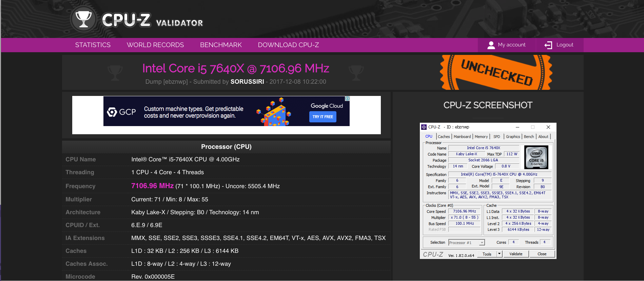
Task: Click the CPU-Z SCREENSHOT heading
Action: tap(488, 105)
